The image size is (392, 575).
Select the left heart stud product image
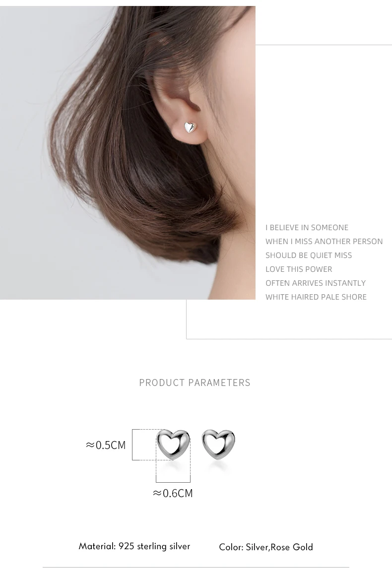click(173, 445)
